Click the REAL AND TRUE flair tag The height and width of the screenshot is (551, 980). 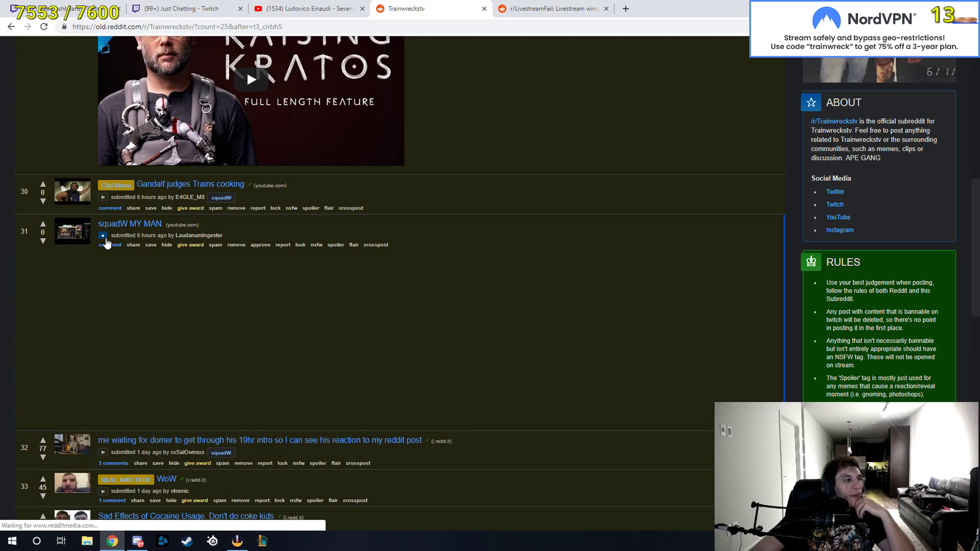126,480
